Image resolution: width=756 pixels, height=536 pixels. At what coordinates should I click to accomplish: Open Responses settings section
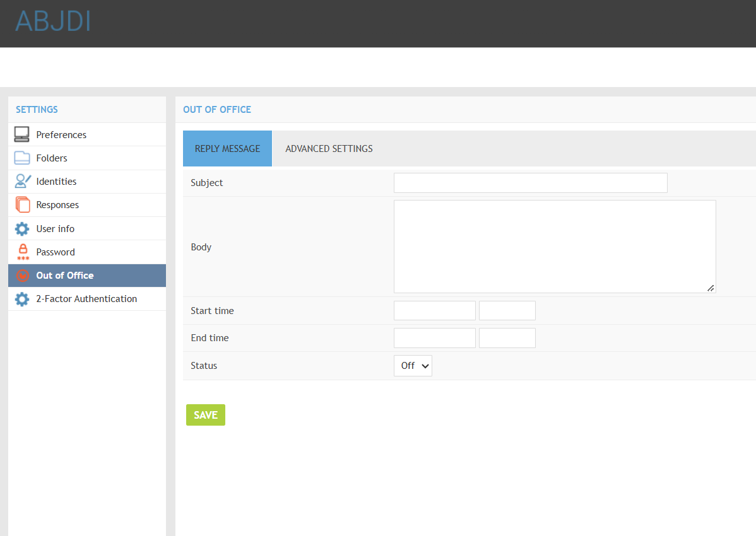click(x=87, y=205)
